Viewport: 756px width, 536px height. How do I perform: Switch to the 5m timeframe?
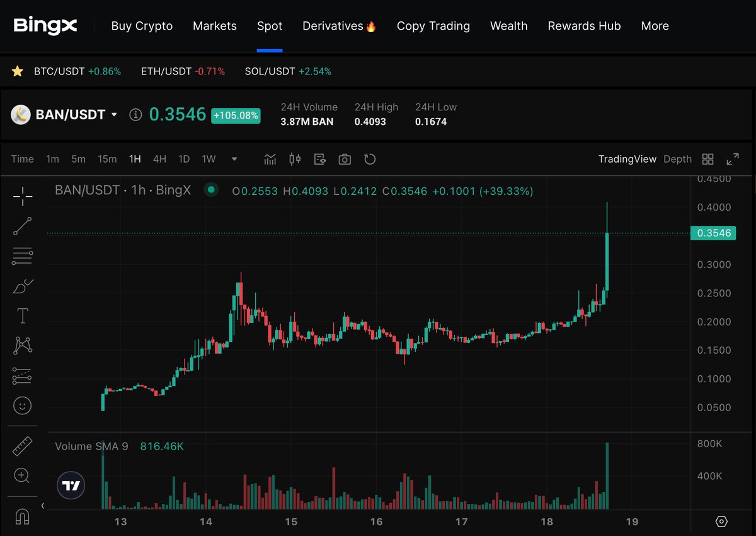(78, 159)
